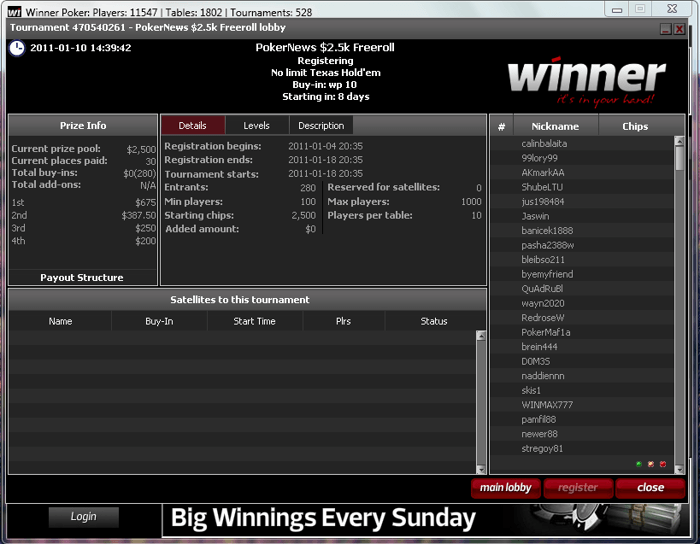Click the player list scrollbar thumb
700x544 pixels.
(679, 158)
